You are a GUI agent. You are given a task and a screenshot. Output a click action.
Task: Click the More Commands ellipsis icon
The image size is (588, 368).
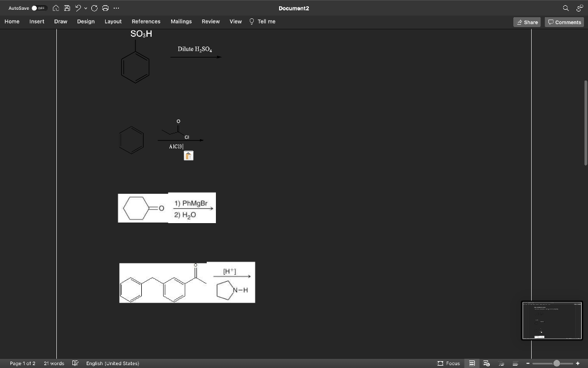[x=116, y=8]
